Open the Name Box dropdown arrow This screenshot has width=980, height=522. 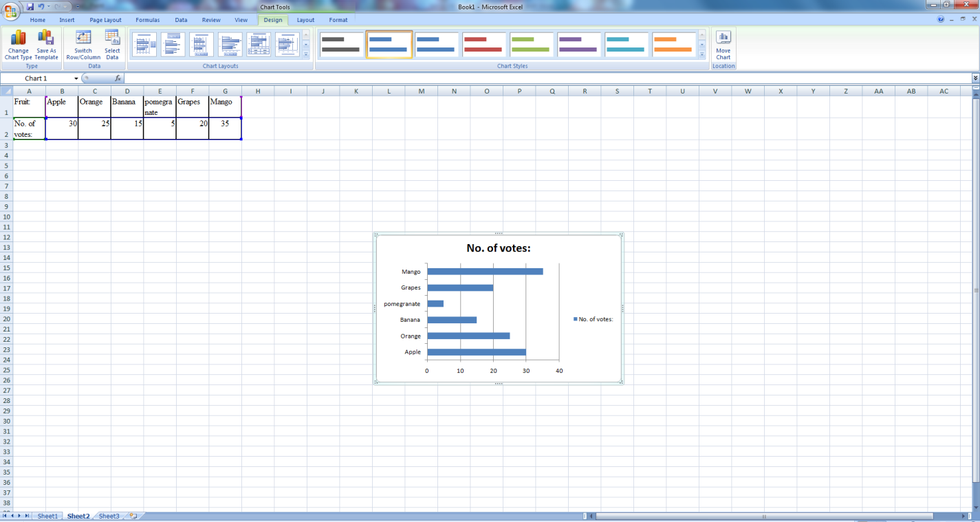(x=76, y=78)
